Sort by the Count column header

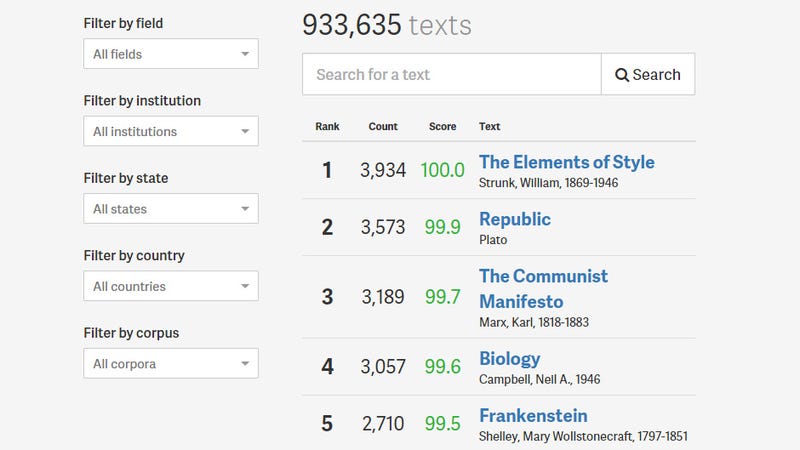(383, 127)
